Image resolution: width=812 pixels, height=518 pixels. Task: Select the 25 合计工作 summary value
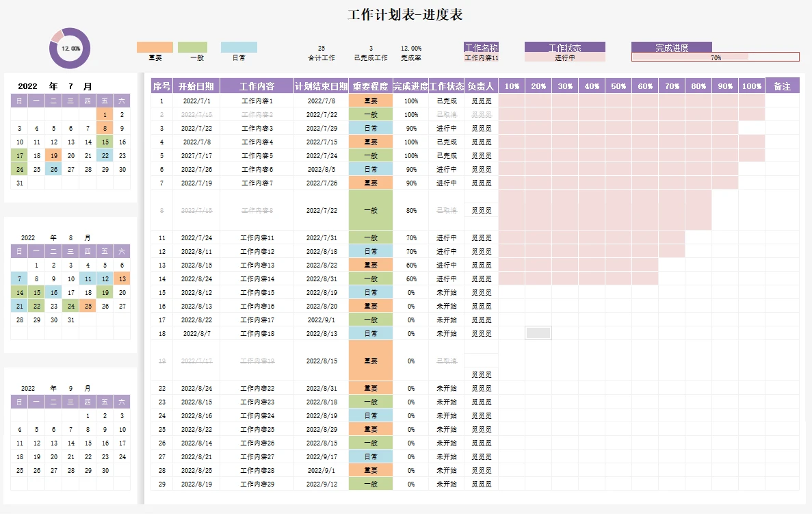point(322,48)
